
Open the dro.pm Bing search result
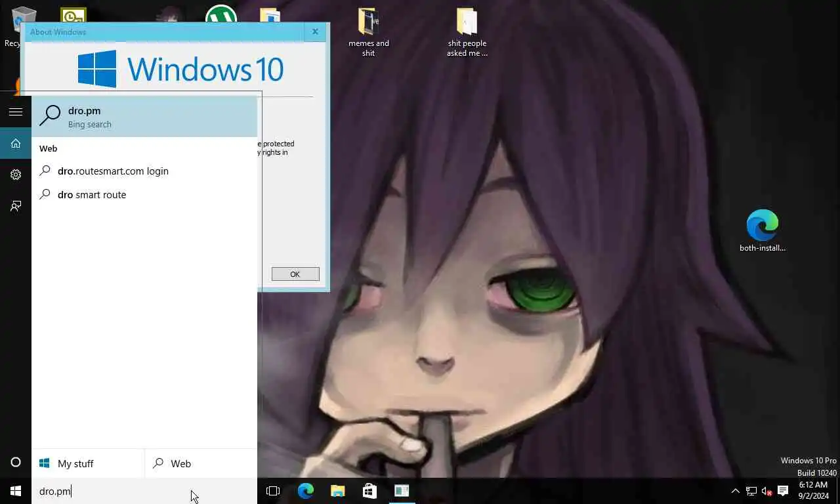click(144, 117)
